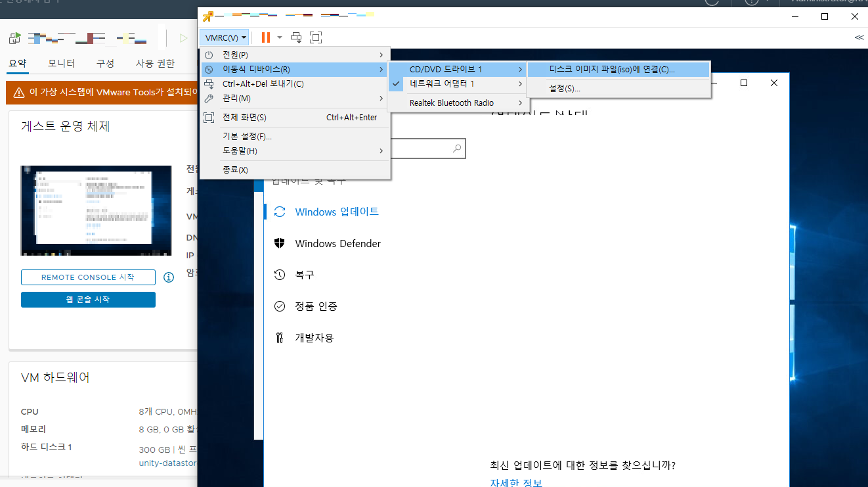The image size is (868, 487).
Task: Click the green power-on play icon
Action: point(183,38)
